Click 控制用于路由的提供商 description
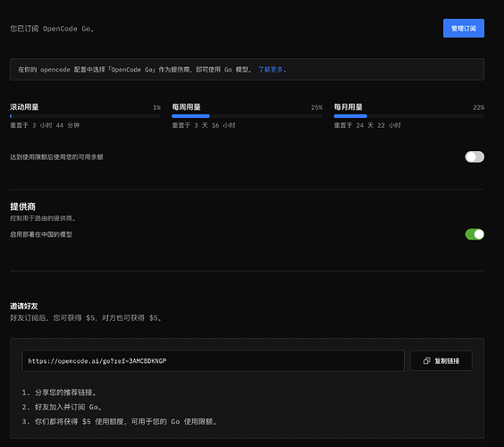This screenshot has width=504, height=447. point(43,218)
